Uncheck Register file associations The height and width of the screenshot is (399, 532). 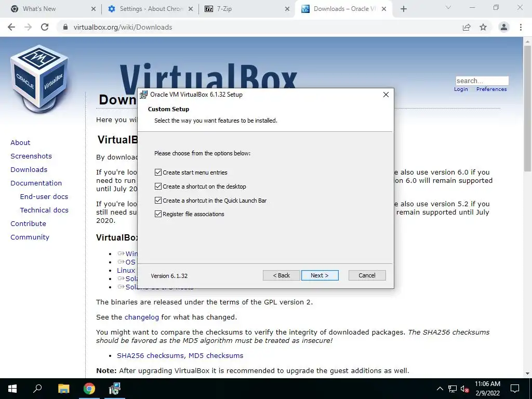(158, 214)
